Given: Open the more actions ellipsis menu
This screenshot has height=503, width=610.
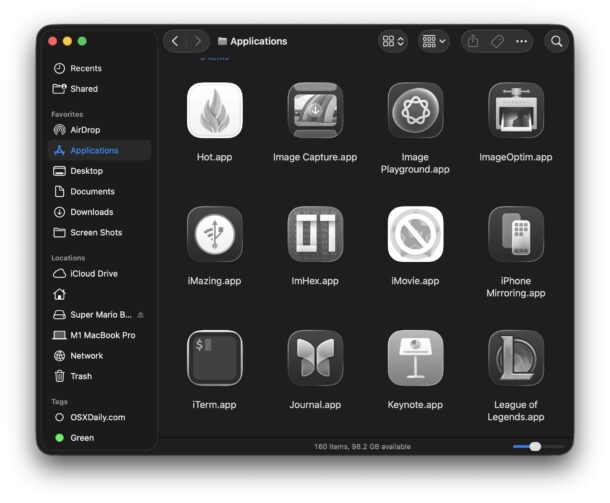Looking at the screenshot, I should coord(521,41).
